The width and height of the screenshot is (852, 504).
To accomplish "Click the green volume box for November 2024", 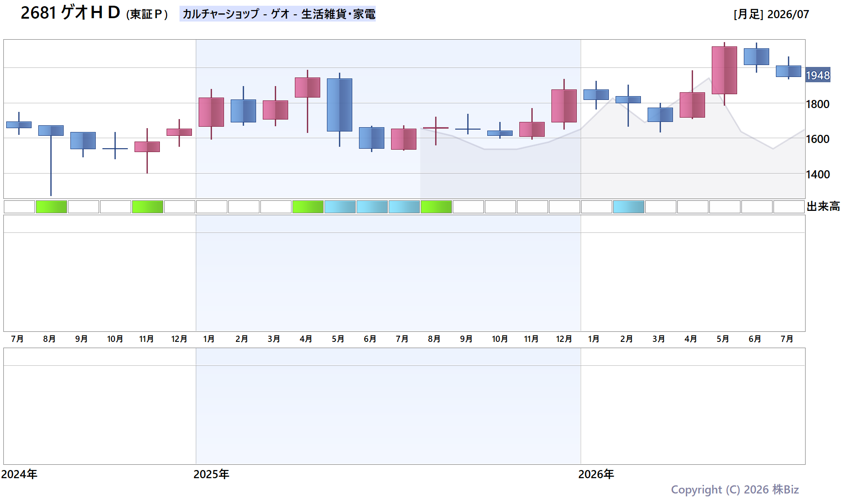I will coord(147,207).
